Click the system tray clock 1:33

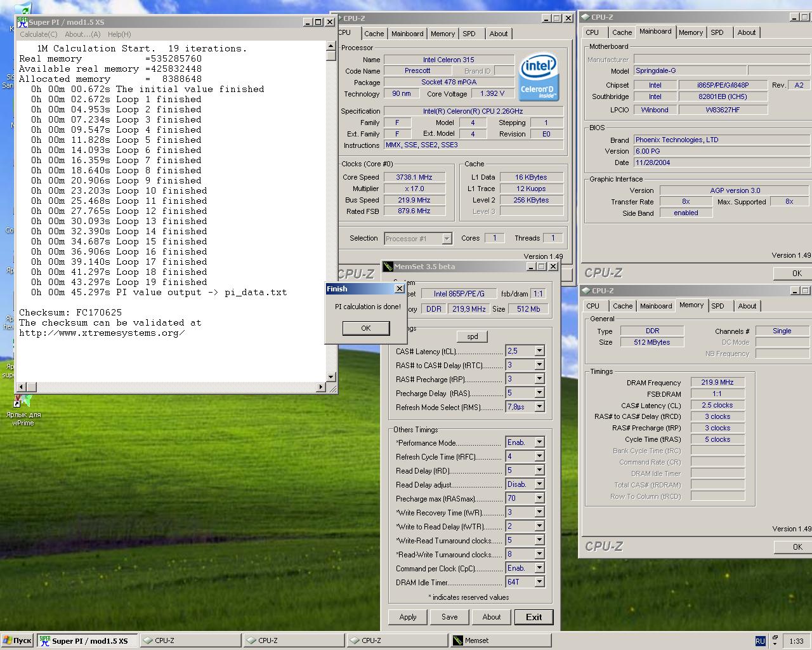click(797, 641)
